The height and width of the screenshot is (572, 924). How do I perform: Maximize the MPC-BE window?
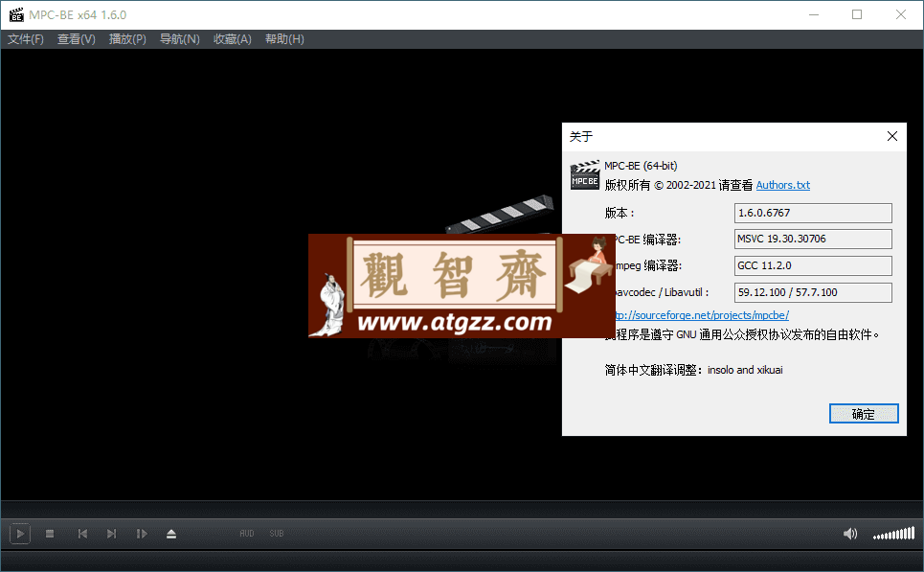point(857,14)
